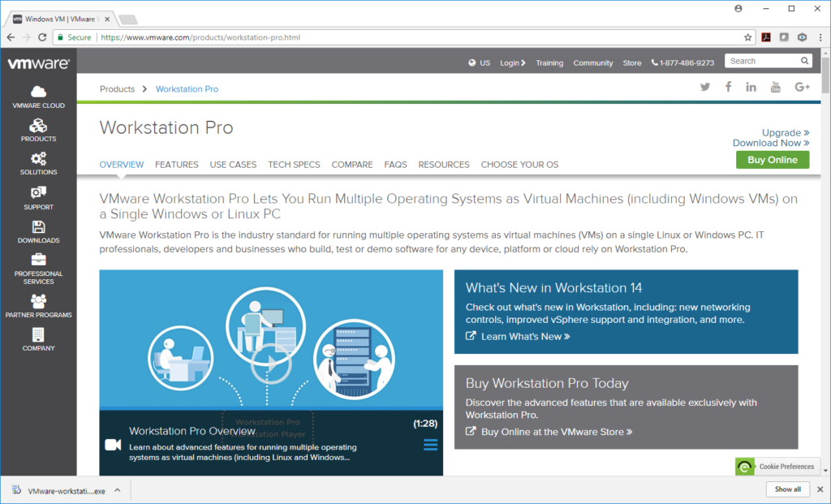Open the video playlist menu icon
The image size is (831, 504).
point(430,445)
